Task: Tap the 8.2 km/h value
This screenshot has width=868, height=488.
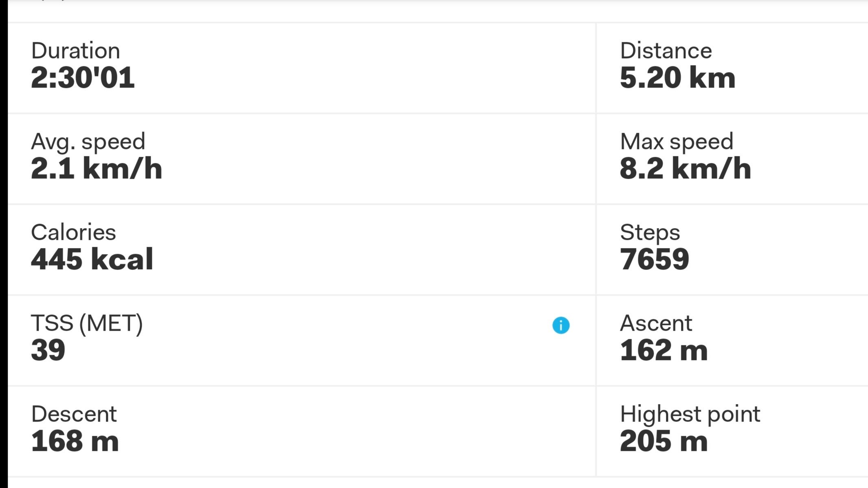Action: (686, 169)
